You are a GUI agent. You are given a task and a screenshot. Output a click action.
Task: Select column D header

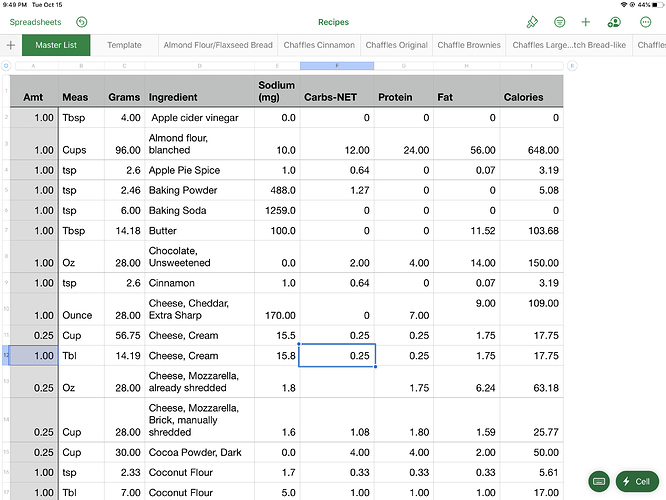(200, 66)
